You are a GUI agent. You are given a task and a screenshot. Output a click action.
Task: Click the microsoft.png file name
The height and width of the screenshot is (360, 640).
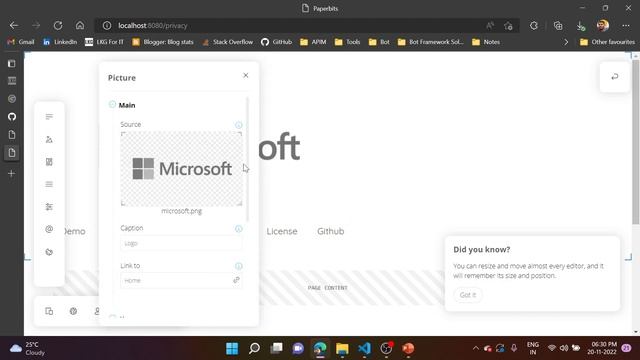click(182, 211)
